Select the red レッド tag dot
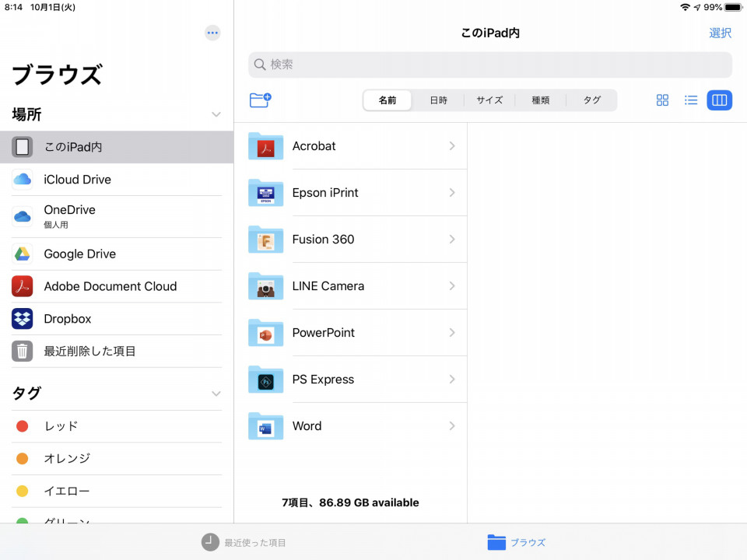This screenshot has width=747, height=560. 22,426
